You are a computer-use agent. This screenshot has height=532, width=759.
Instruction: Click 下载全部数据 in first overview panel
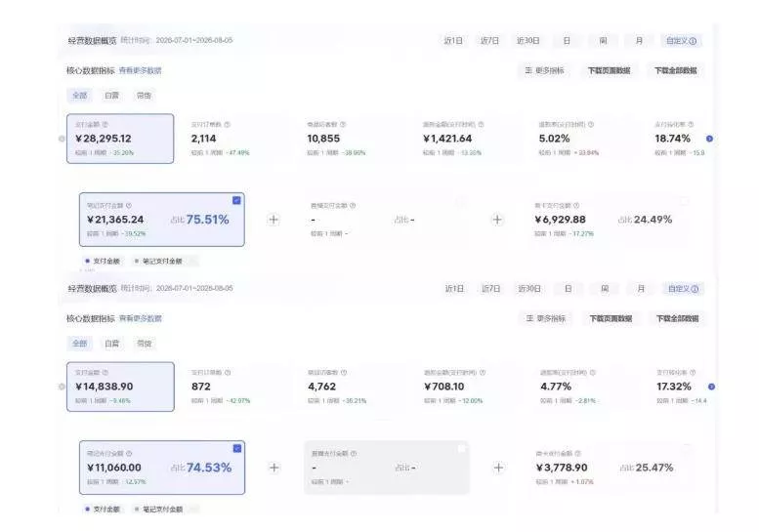pyautogui.click(x=676, y=70)
